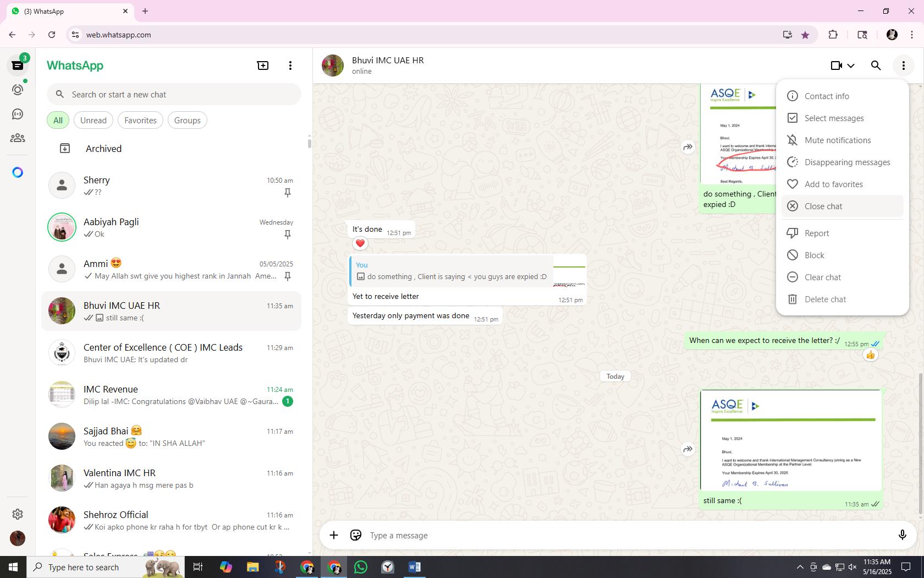Screen dimensions: 924x578
Task: Open the profile picture in the sidebar
Action: tap(18, 538)
